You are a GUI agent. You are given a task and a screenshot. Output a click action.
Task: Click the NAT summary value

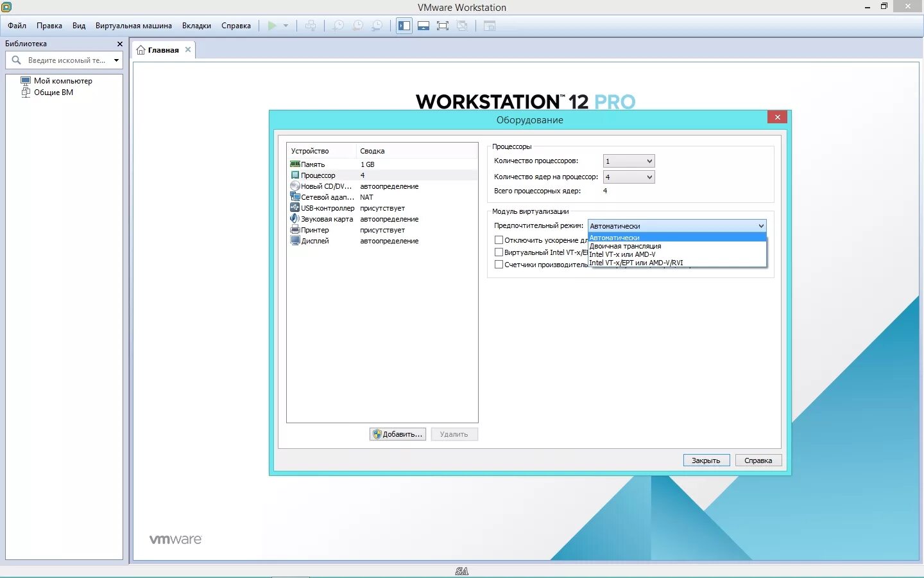pos(366,197)
